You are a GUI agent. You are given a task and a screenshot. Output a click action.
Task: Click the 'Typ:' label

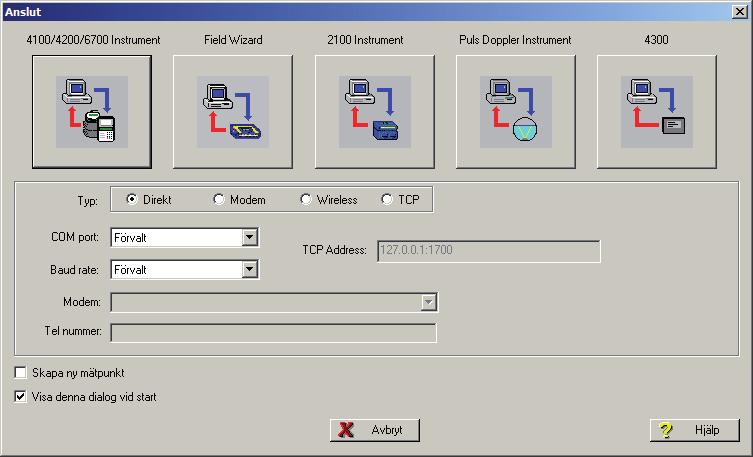87,201
